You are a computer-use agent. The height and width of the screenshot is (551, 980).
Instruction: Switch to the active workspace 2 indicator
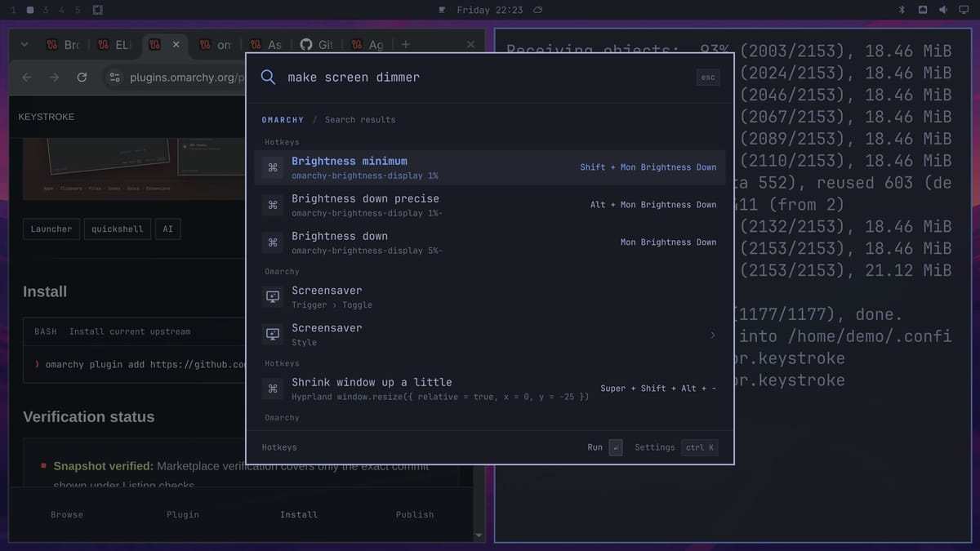30,10
